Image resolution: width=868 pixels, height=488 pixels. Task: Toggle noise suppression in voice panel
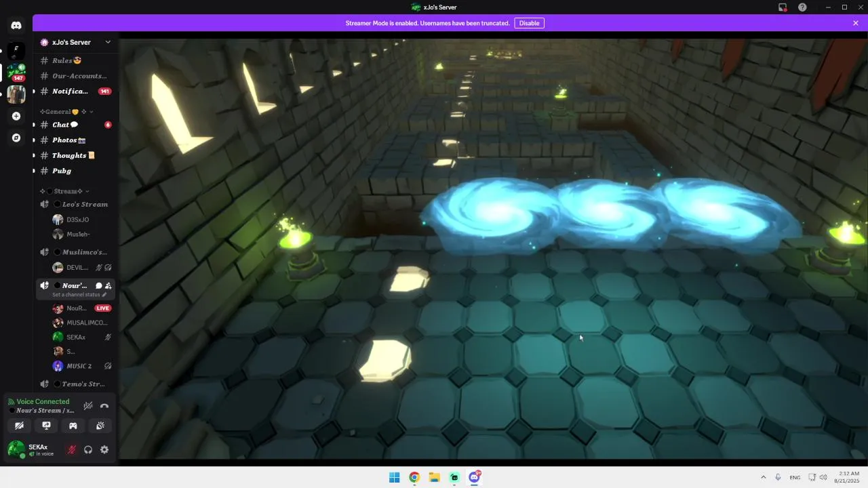click(x=88, y=406)
